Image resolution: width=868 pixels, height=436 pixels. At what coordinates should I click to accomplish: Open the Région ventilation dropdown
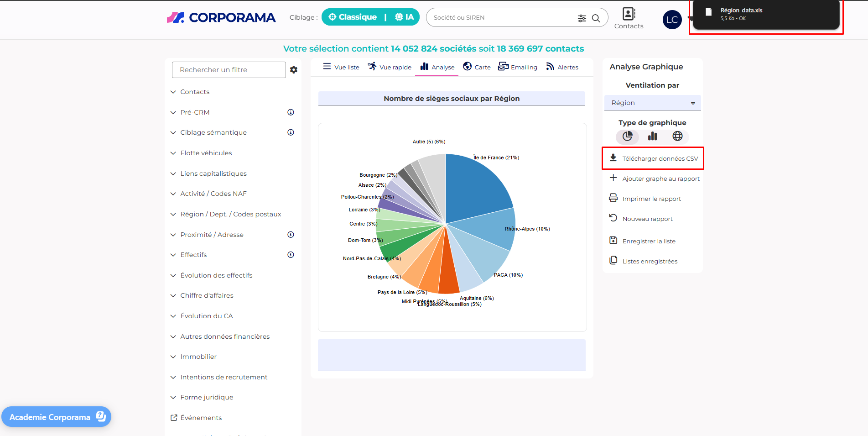pos(652,103)
